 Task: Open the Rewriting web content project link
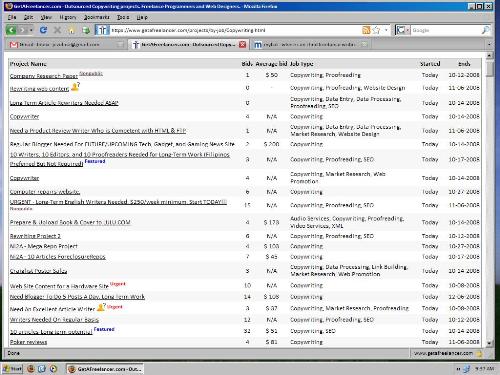pyautogui.click(x=39, y=89)
